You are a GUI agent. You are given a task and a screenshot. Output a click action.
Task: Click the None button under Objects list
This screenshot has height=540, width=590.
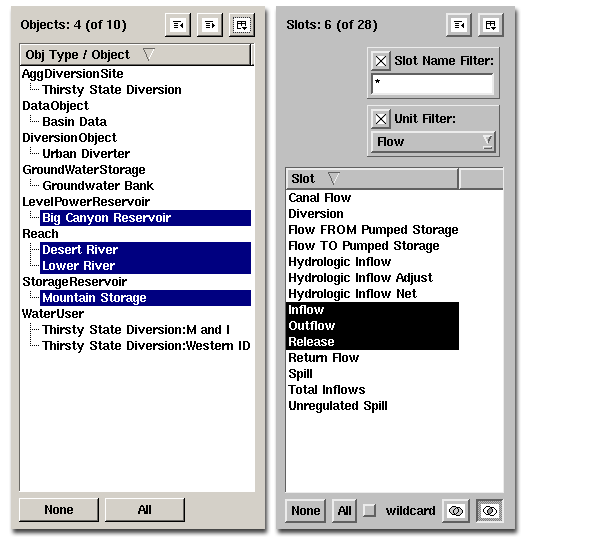[59, 510]
